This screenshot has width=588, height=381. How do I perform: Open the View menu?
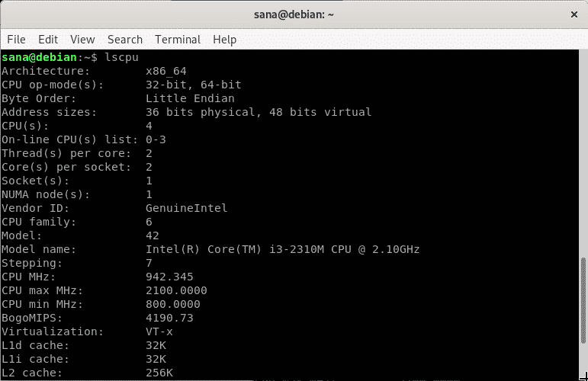[82, 40]
